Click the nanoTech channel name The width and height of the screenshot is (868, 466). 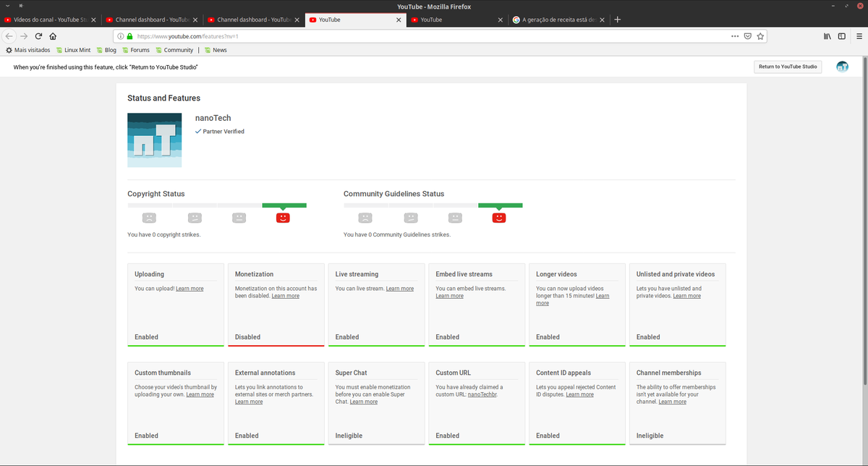(x=213, y=118)
